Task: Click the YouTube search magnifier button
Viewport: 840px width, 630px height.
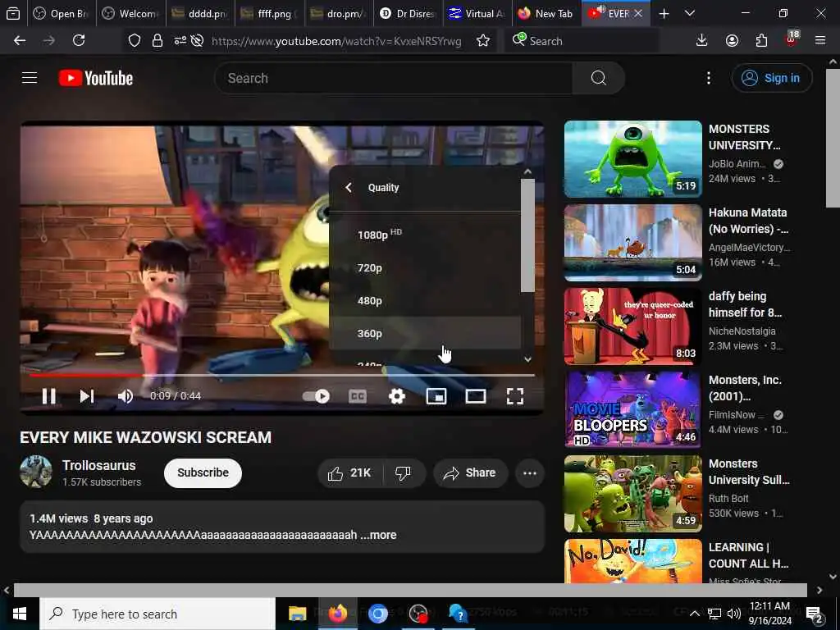Action: (x=598, y=78)
